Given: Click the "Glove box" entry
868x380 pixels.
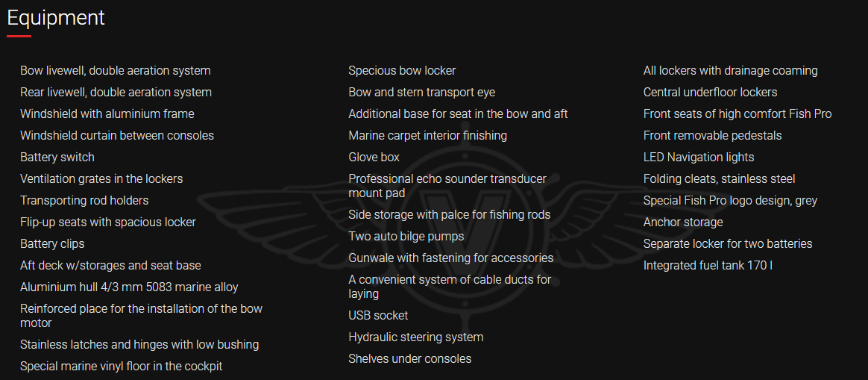Looking at the screenshot, I should pos(374,158).
